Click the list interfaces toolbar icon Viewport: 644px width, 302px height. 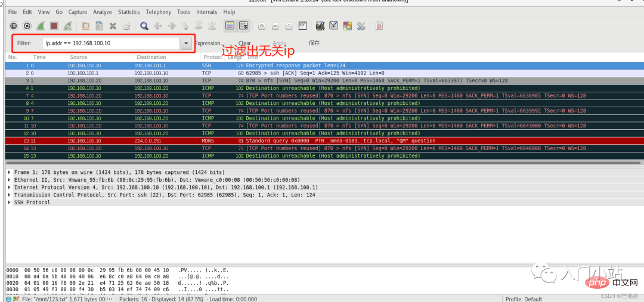[14, 26]
